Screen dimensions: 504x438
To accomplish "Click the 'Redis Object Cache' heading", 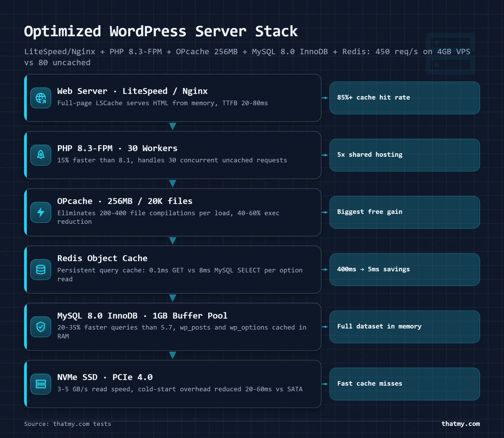I will pyautogui.click(x=102, y=258).
